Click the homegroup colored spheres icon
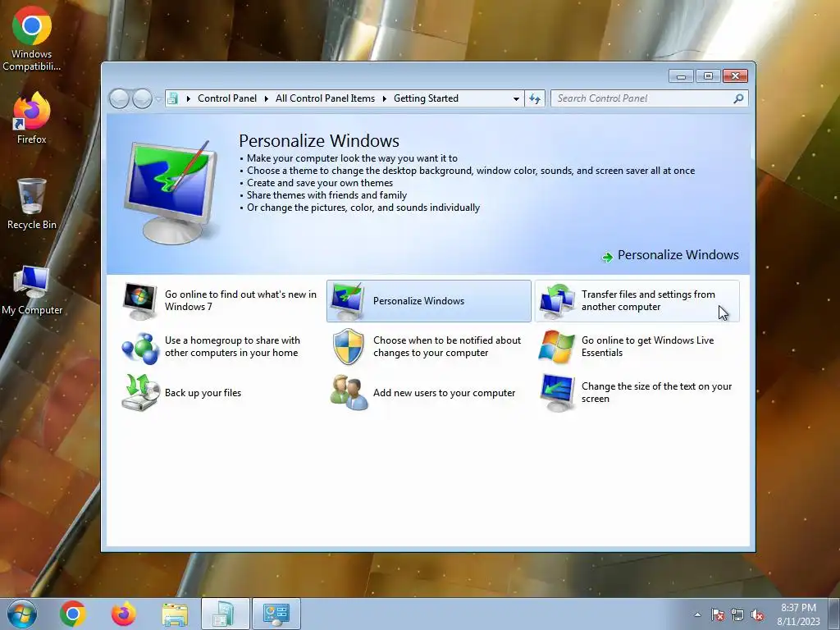Viewport: 840px width, 630px height. 139,347
